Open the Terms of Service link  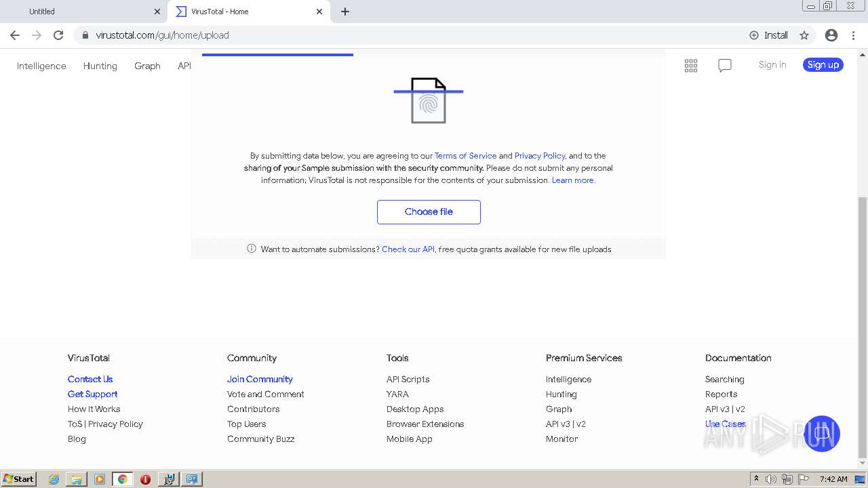coord(465,156)
